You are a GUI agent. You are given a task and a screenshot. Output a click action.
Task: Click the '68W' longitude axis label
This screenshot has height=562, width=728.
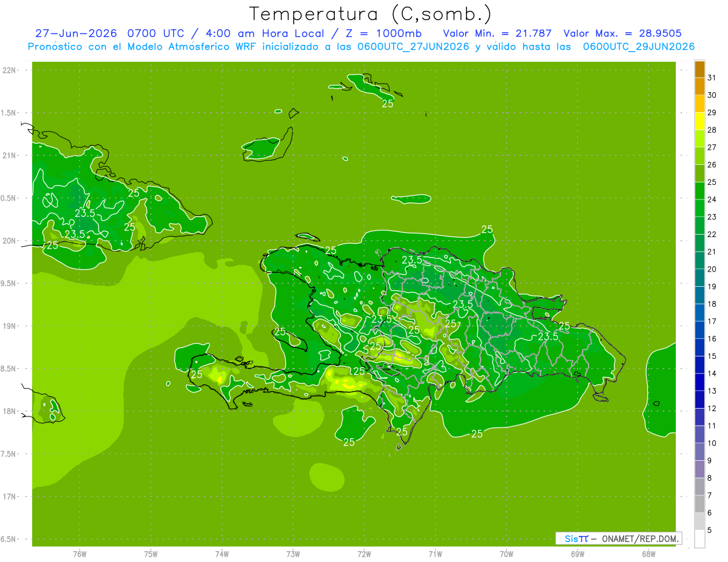pos(649,554)
